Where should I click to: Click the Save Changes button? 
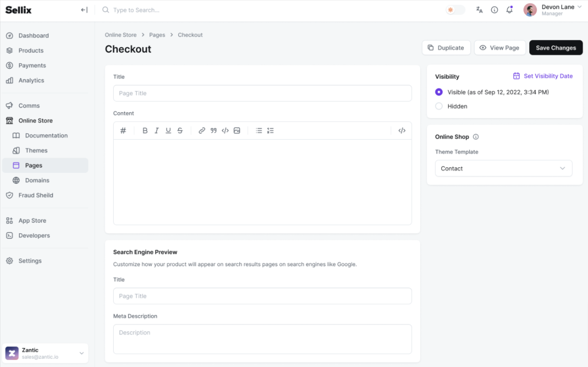click(x=556, y=48)
